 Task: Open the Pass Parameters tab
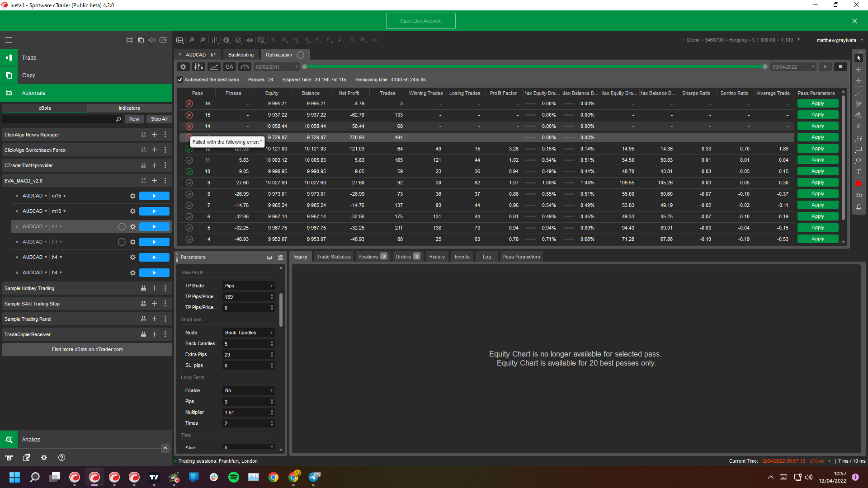pyautogui.click(x=521, y=257)
